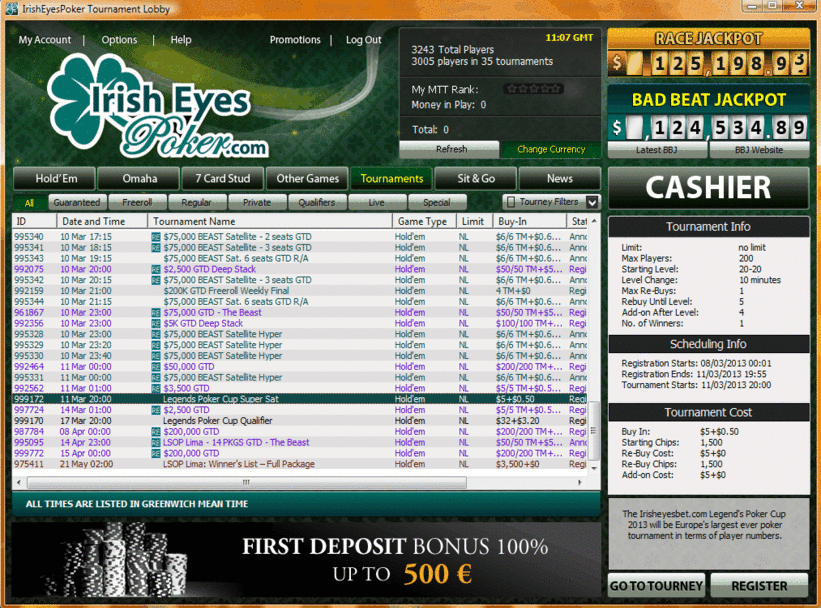Open the Promotions link
This screenshot has height=608, width=821.
[295, 40]
